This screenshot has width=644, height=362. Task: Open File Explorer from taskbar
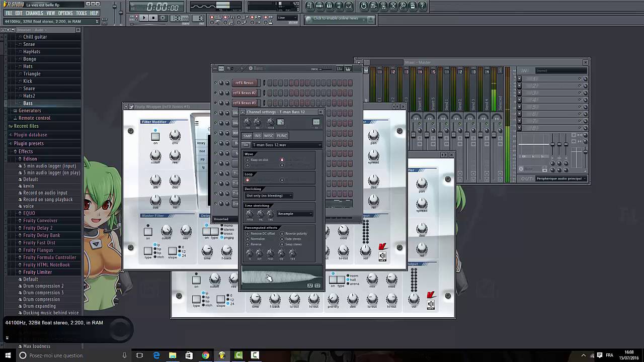[173, 355]
